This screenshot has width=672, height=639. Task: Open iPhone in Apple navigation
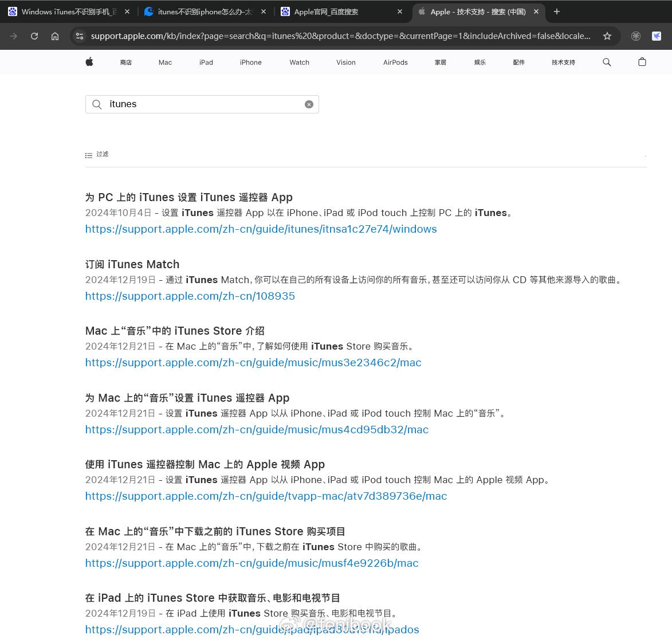251,62
